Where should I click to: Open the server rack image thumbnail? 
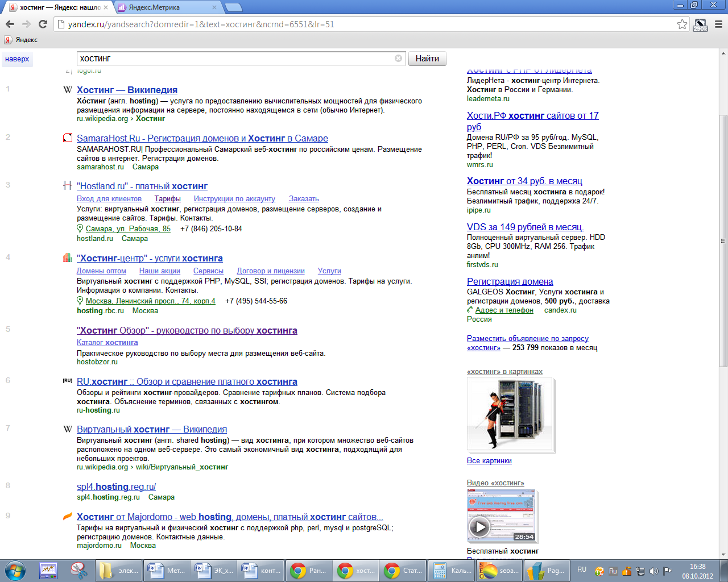coord(510,414)
